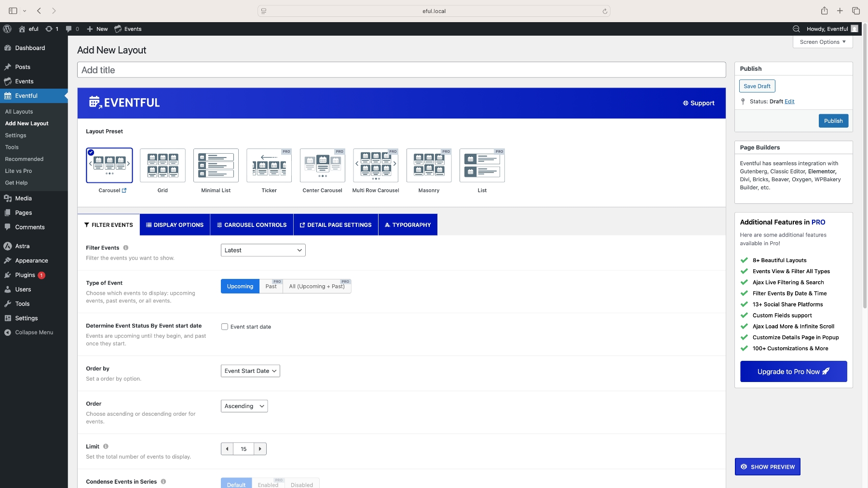Viewport: 868px width, 488px height.
Task: Click the blue Publish button
Action: (833, 121)
